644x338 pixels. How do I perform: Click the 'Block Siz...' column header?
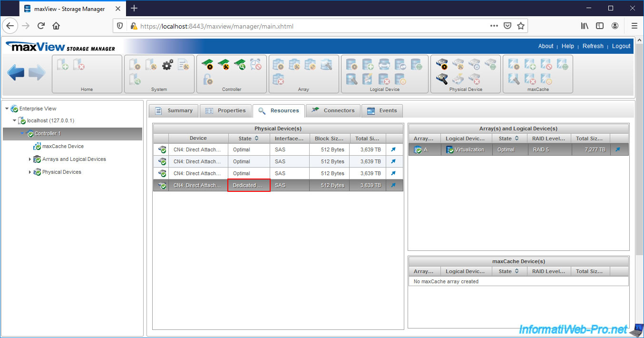tap(329, 138)
